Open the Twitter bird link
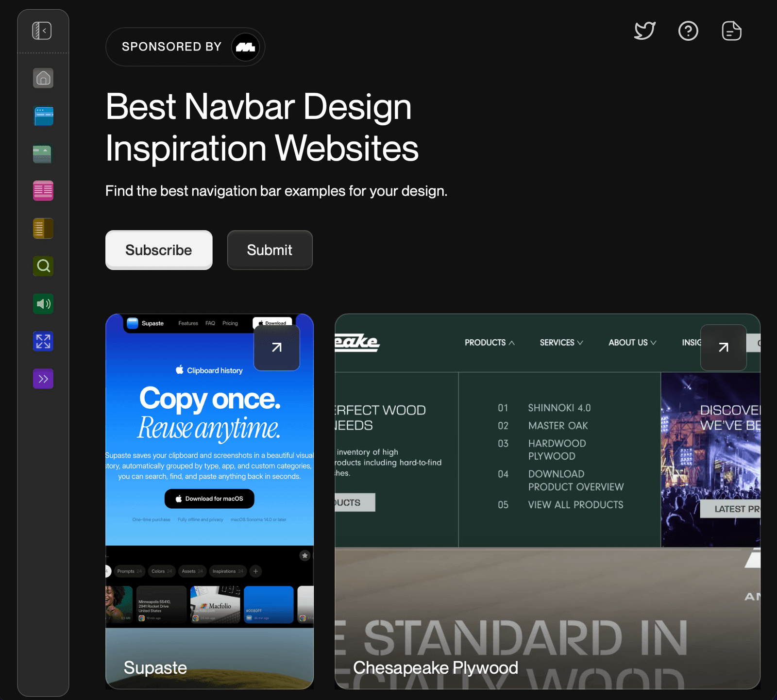The image size is (777, 700). [x=645, y=31]
